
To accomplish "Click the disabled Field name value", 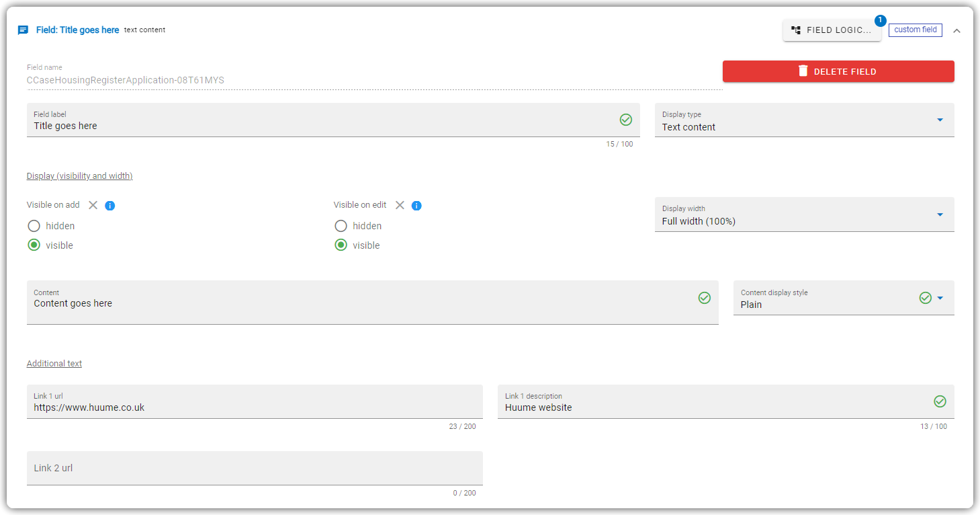I will coord(126,80).
